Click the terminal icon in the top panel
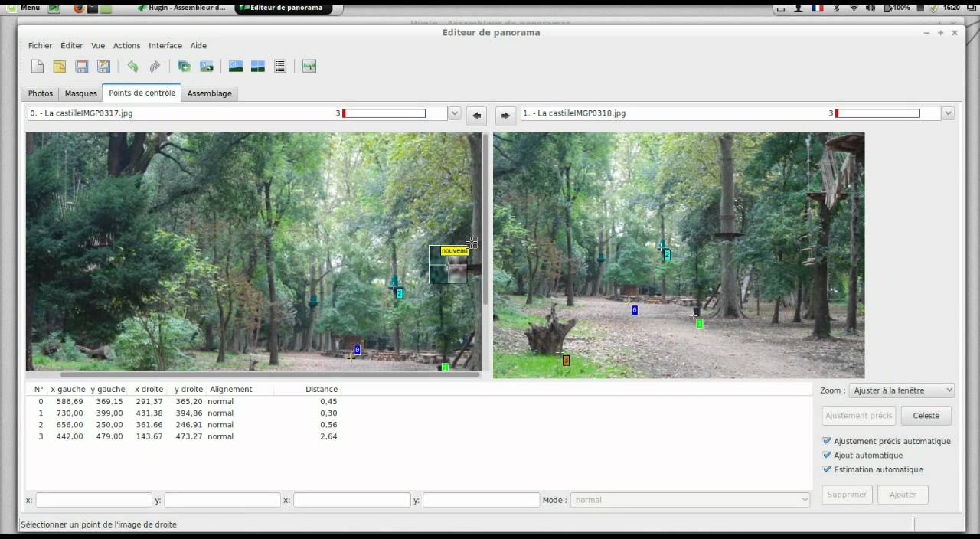The image size is (980, 539). click(x=93, y=8)
